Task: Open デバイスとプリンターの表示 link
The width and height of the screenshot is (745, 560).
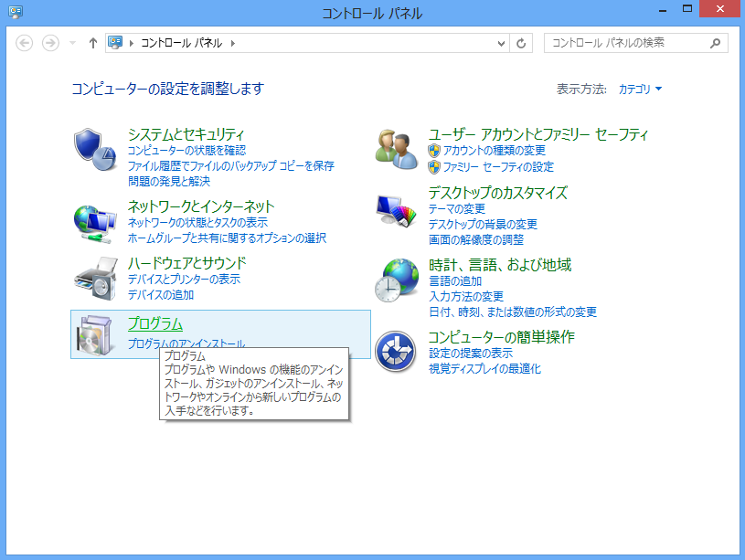Action: coord(184,279)
